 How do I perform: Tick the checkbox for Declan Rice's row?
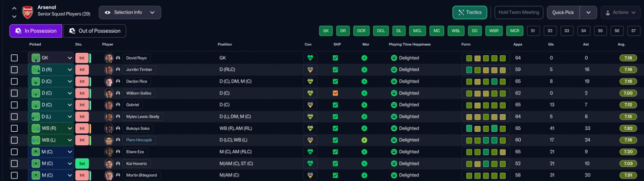click(x=14, y=81)
